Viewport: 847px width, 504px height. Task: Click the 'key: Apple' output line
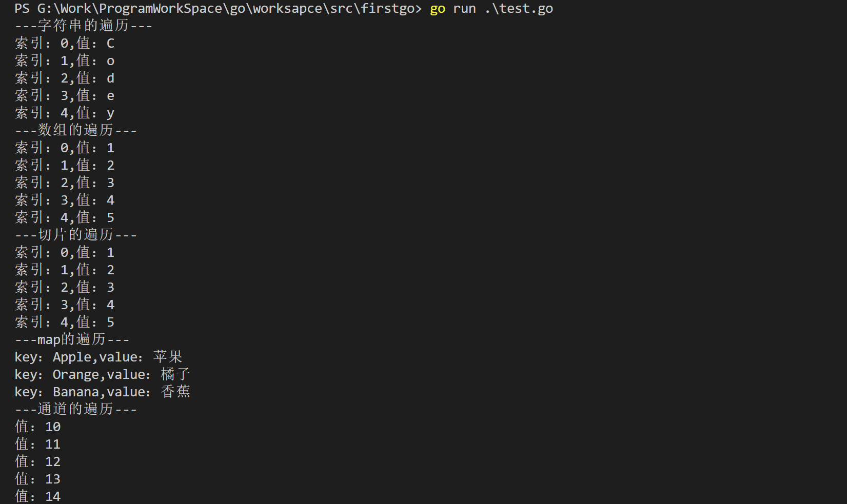99,357
